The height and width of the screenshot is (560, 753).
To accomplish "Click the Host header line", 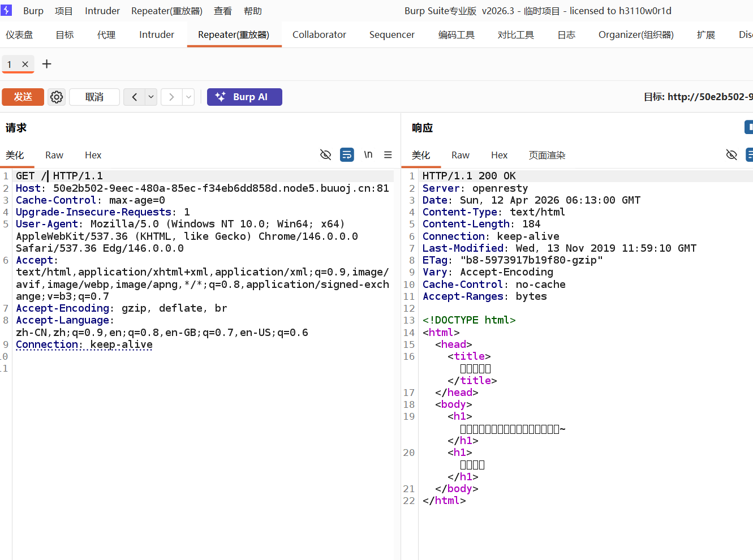I will tap(203, 188).
